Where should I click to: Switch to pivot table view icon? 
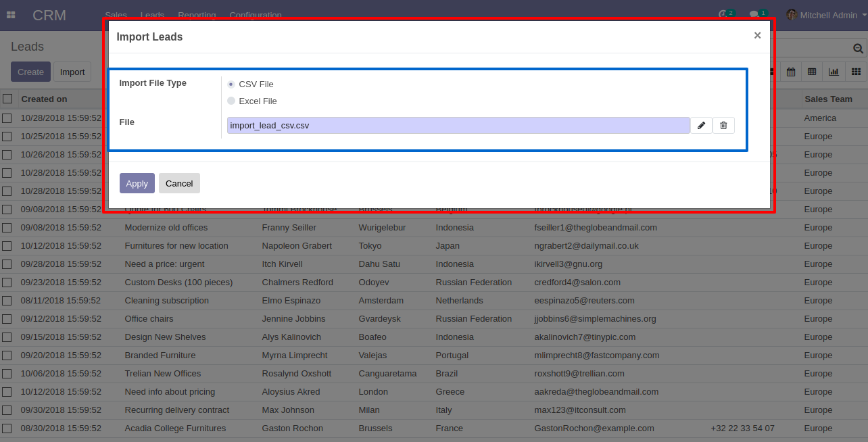(x=812, y=72)
